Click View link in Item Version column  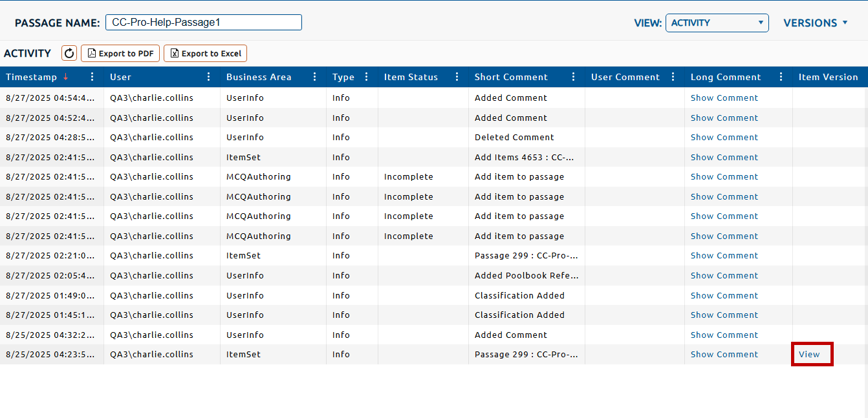pyautogui.click(x=809, y=354)
